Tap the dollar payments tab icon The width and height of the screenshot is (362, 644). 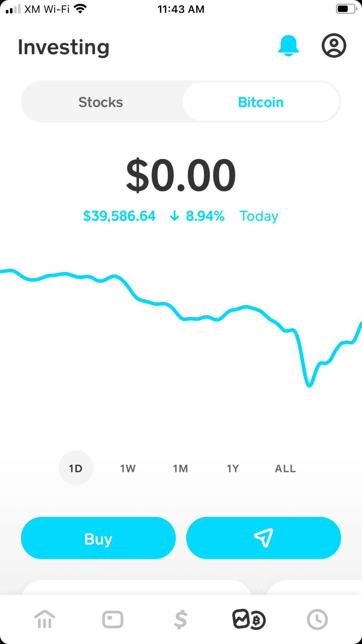[181, 620]
